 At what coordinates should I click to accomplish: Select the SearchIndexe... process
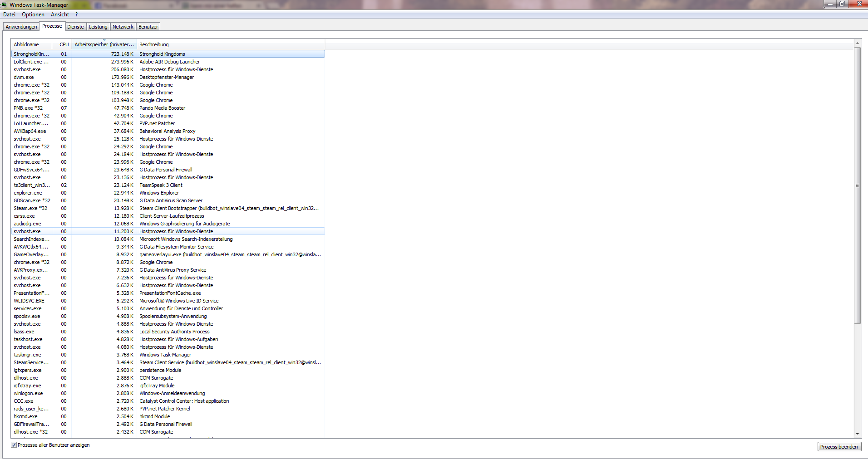tap(168, 239)
